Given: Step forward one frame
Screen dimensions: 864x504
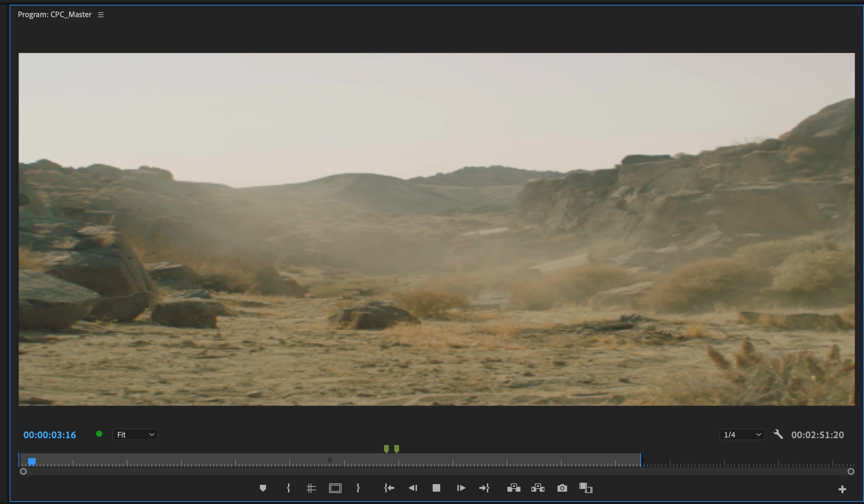Looking at the screenshot, I should click(461, 488).
